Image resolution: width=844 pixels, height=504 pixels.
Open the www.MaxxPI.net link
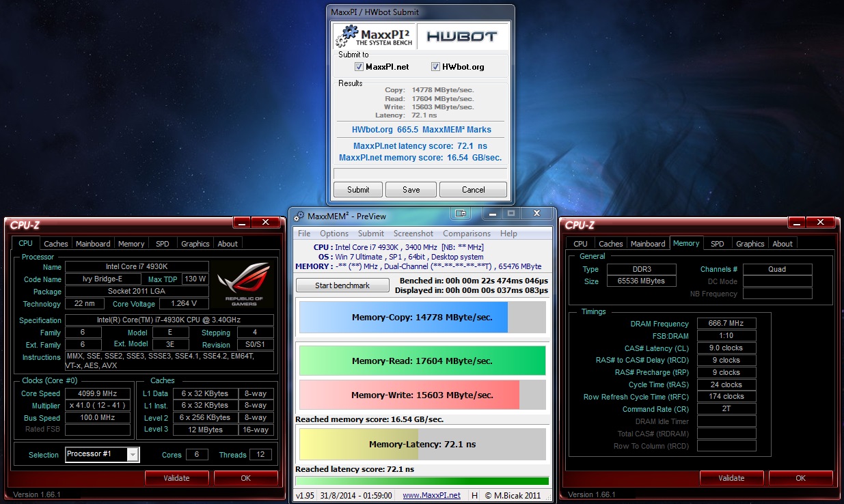pyautogui.click(x=431, y=495)
